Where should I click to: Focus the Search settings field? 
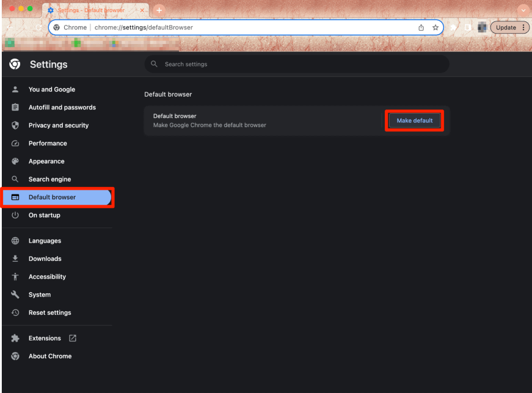tap(297, 64)
